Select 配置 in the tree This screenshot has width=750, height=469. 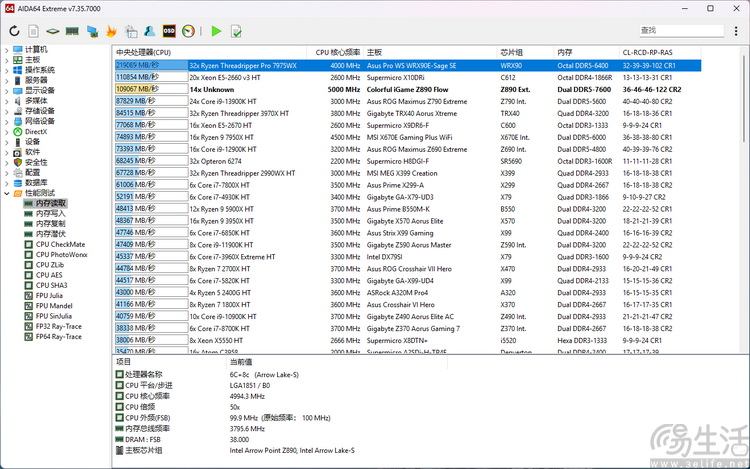tap(33, 173)
